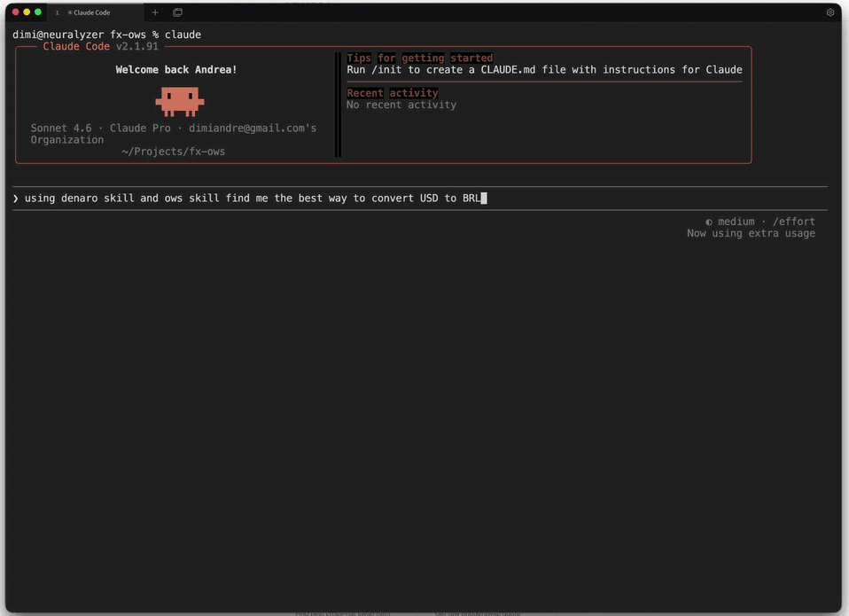Viewport: 849px width, 616px height.
Task: Open terminal settings gear icon
Action: coord(830,12)
